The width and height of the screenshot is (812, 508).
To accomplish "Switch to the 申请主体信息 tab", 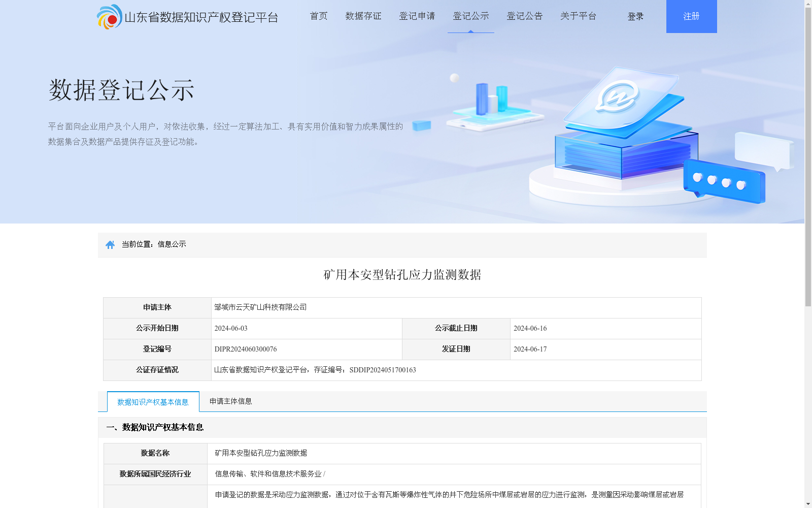I will coord(230,401).
